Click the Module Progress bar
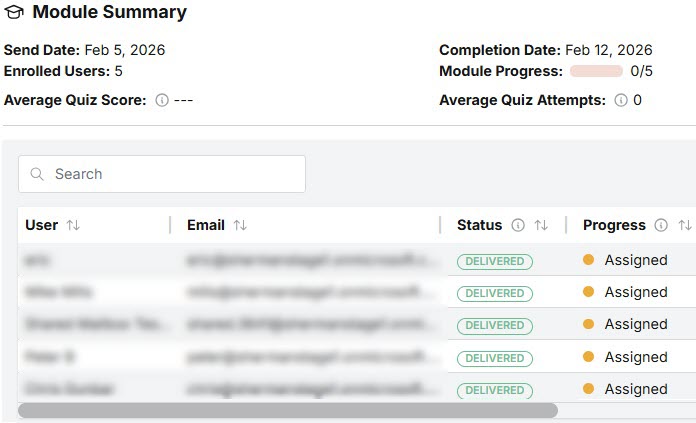696x423 pixels. coord(596,71)
